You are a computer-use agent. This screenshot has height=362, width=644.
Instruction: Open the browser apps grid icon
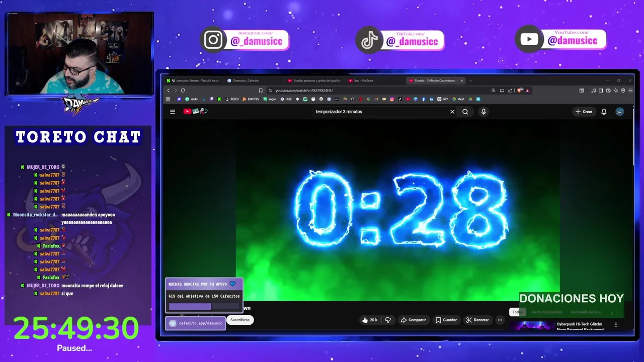tap(168, 99)
